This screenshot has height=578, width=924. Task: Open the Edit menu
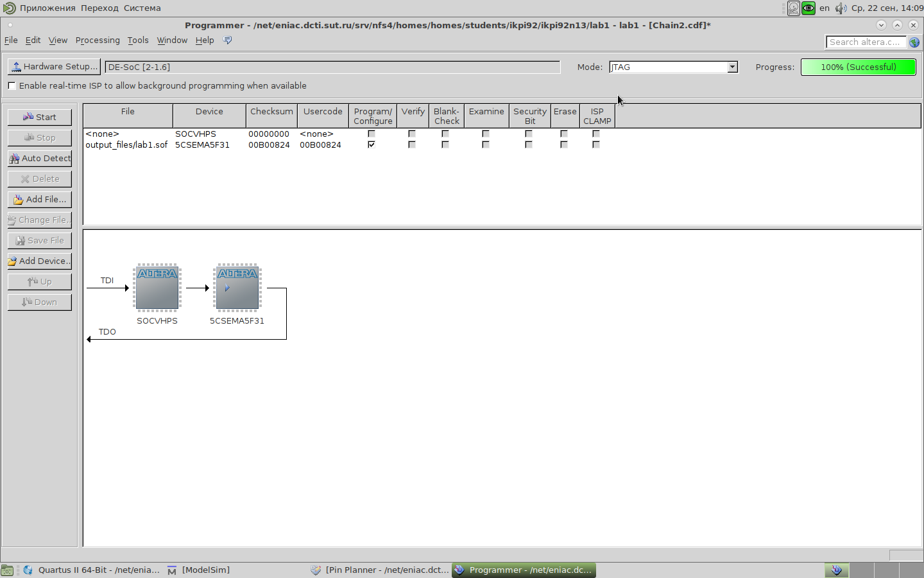[x=33, y=40]
